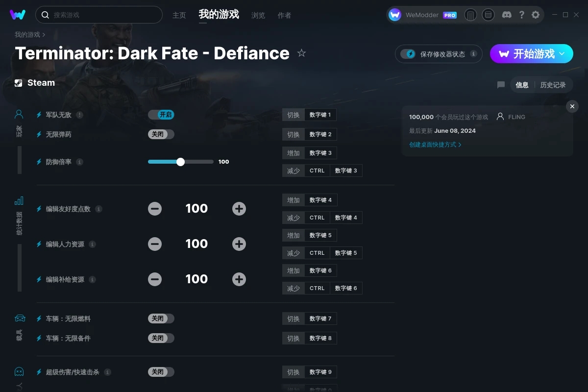Adjust the 防御倍率 slider handle

pyautogui.click(x=180, y=162)
